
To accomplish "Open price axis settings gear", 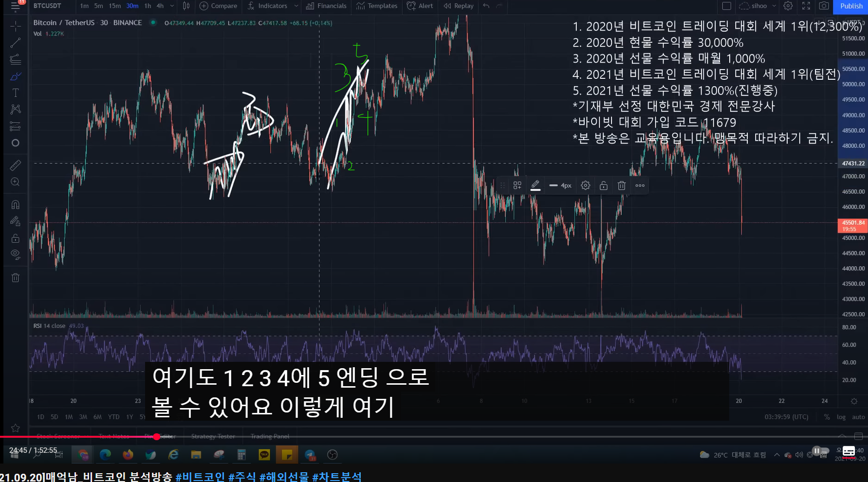I will tap(854, 401).
